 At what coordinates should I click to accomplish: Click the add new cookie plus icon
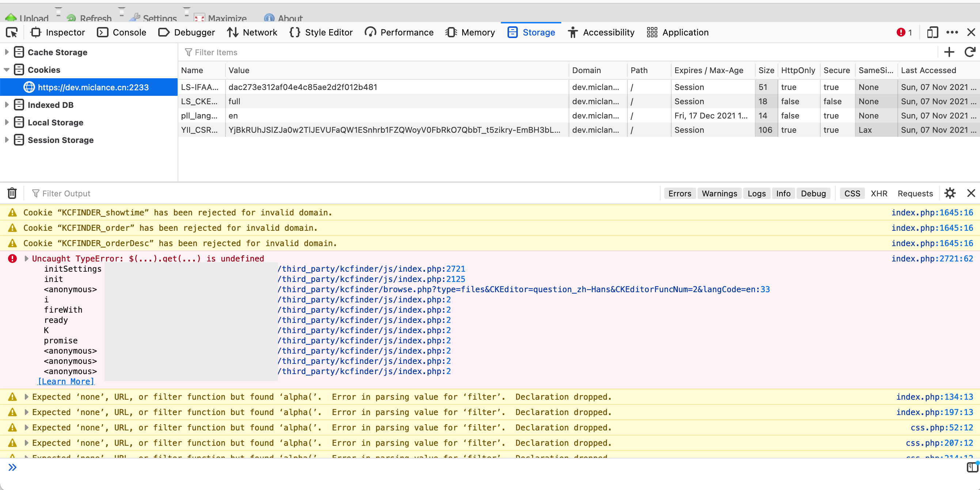pos(949,52)
